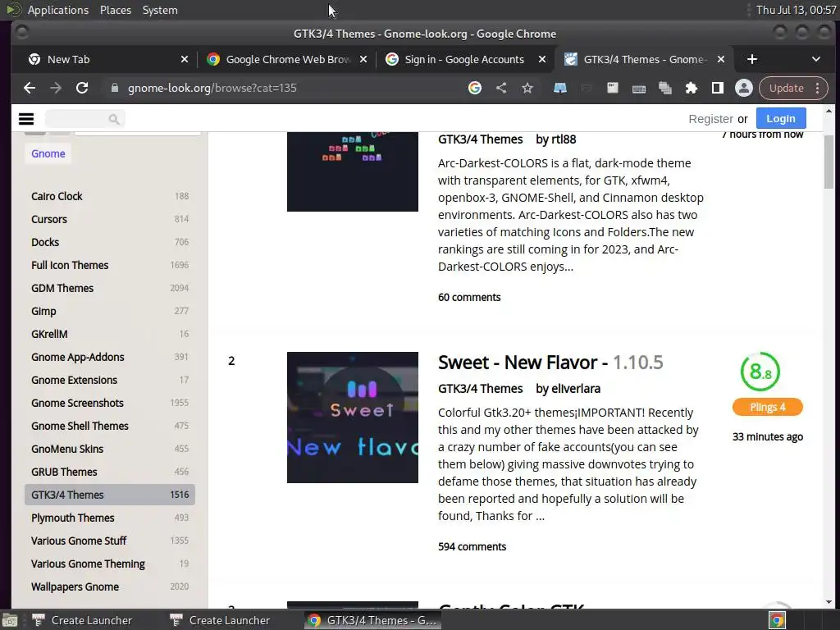The height and width of the screenshot is (630, 840).
Task: Open the Sweet - New Flavor theme title
Action: click(x=550, y=363)
